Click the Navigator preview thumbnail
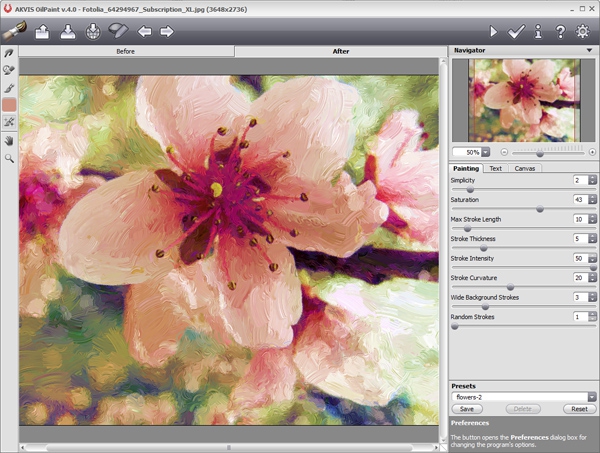This screenshot has height=453, width=600. 524,100
